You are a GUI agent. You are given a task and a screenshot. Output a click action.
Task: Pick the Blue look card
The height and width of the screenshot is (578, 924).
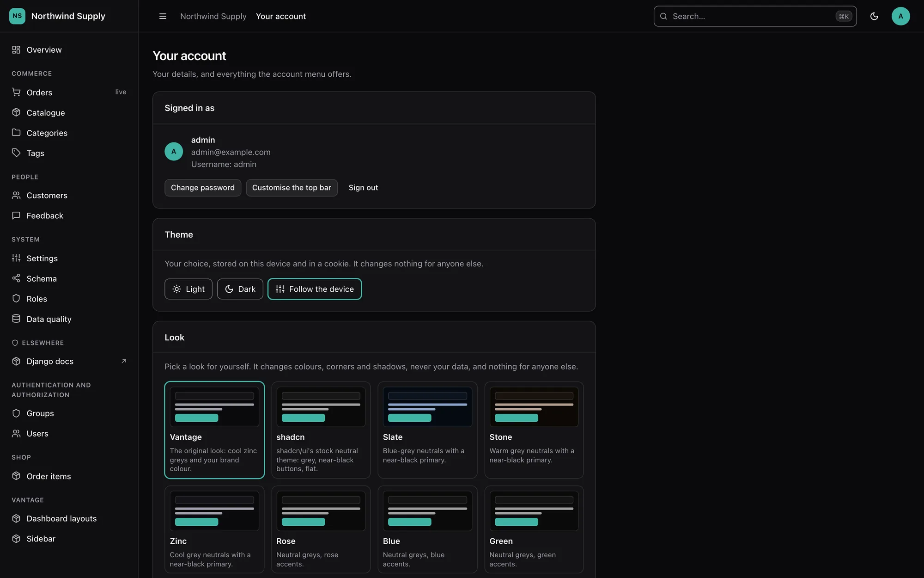[427, 529]
